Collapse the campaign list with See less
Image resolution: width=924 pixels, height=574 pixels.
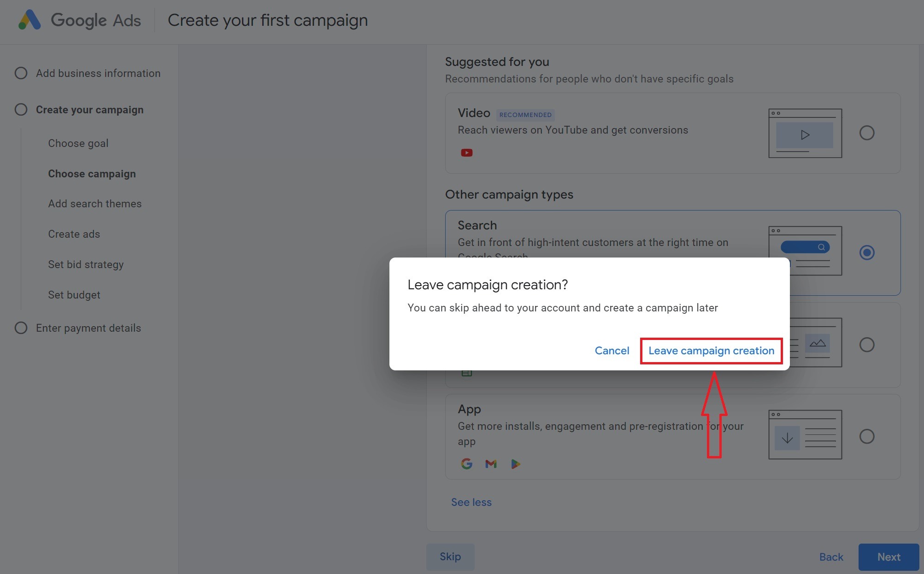click(x=471, y=502)
